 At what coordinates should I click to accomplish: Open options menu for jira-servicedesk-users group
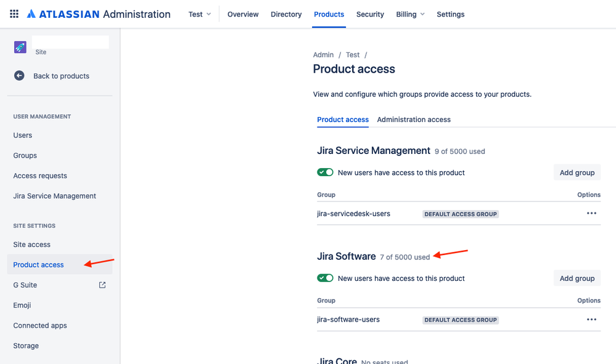pyautogui.click(x=591, y=213)
